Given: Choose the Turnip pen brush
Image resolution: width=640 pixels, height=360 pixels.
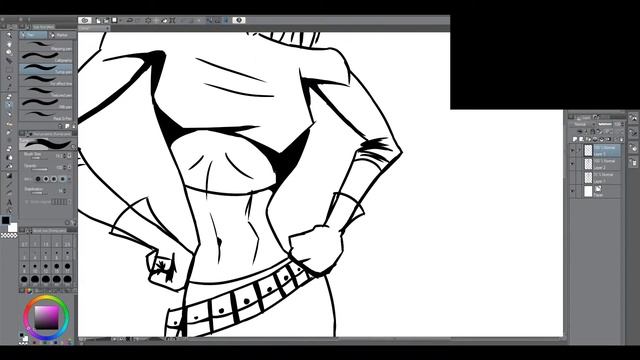Looking at the screenshot, I should click(x=47, y=69).
